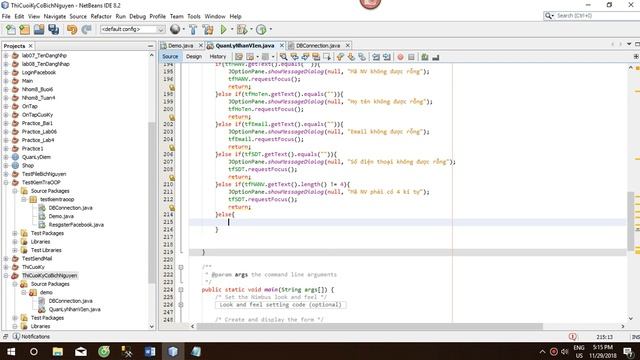Open the Debug menu

[138, 16]
